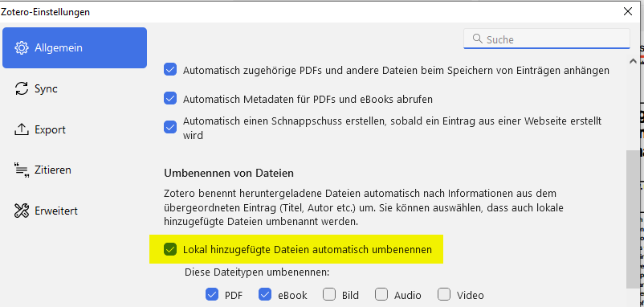The image size is (644, 307).
Task: Toggle automatic Schnappschuss creation checkbox
Action: [170, 128]
